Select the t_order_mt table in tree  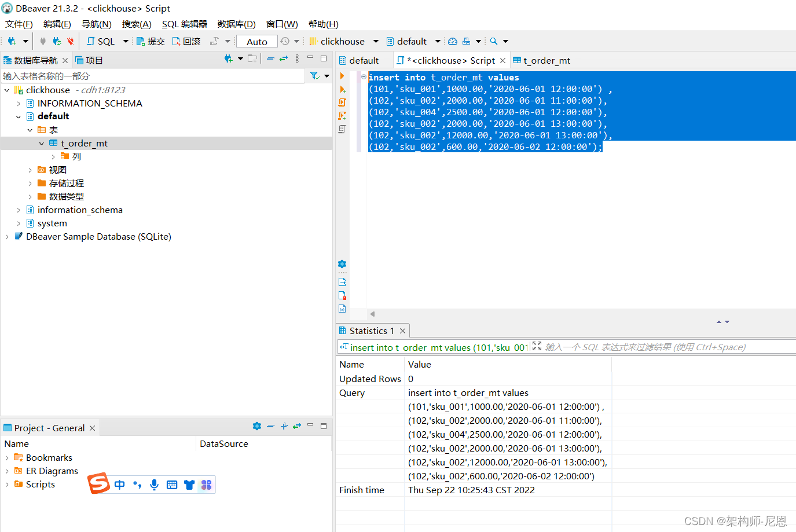pos(84,143)
